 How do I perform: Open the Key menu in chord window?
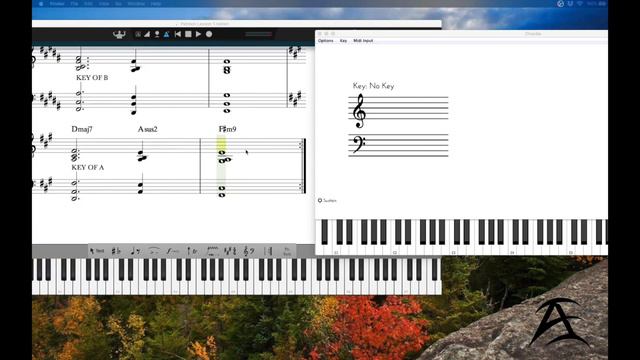343,41
